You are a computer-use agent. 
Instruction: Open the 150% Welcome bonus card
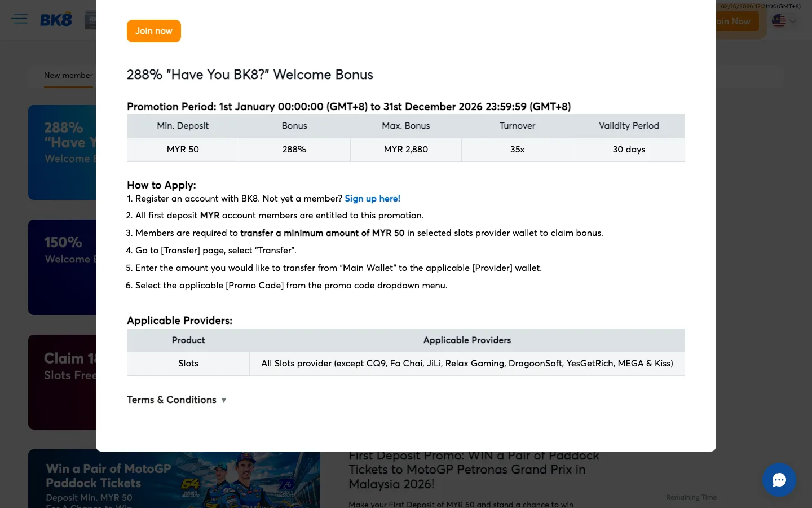[62, 267]
